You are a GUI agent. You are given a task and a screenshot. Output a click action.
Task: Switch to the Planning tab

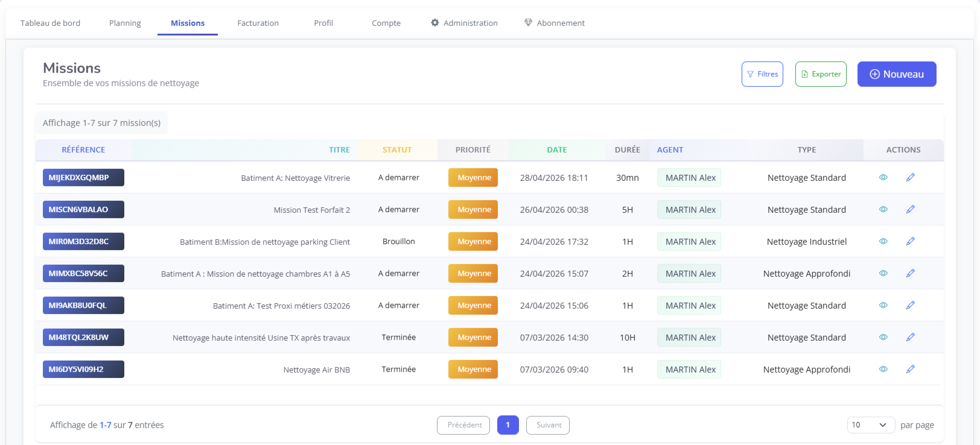tap(125, 23)
